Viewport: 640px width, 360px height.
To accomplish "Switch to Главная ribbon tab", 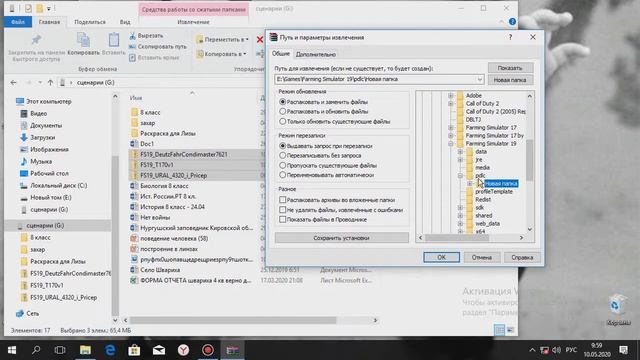I will (x=49, y=22).
